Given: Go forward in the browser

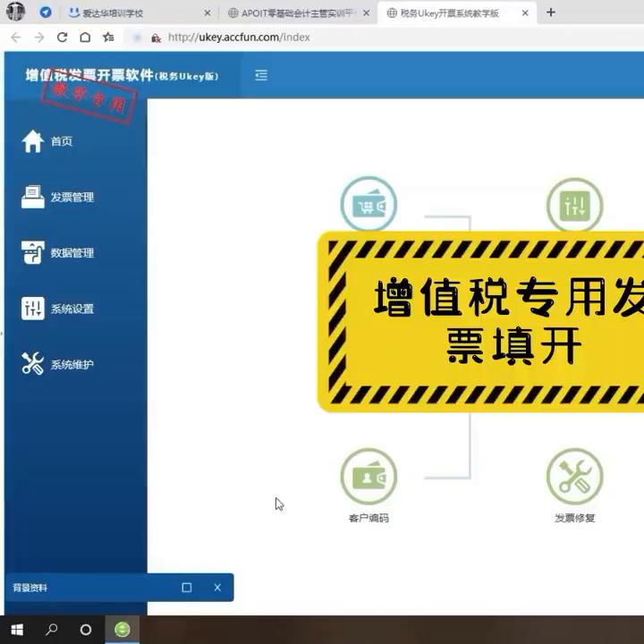Looking at the screenshot, I should click(39, 38).
